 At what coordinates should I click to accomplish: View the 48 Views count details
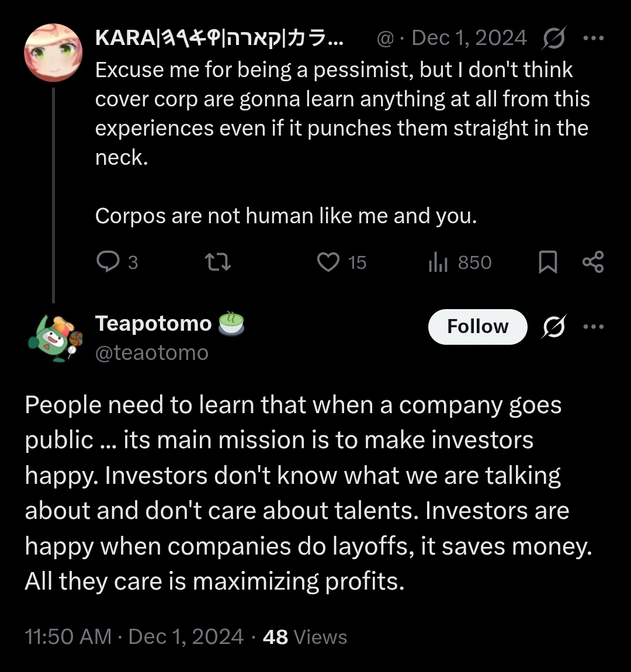click(x=304, y=637)
